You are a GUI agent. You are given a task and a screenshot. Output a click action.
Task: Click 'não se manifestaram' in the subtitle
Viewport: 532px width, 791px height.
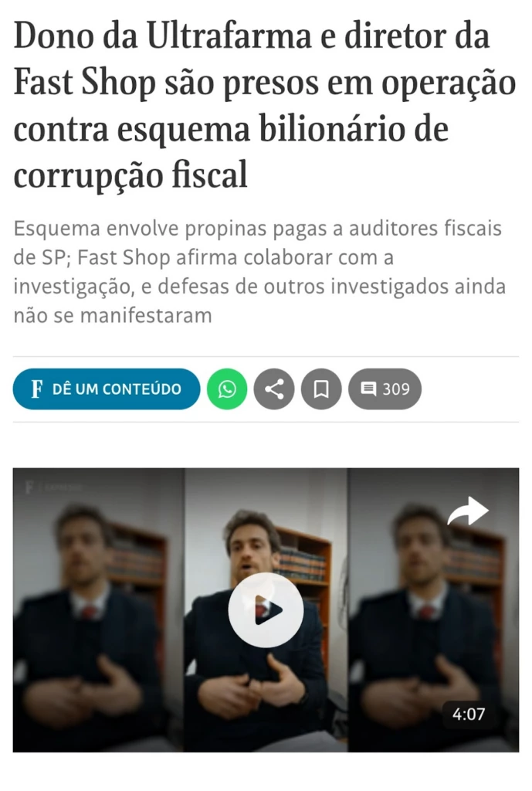pyautogui.click(x=113, y=316)
